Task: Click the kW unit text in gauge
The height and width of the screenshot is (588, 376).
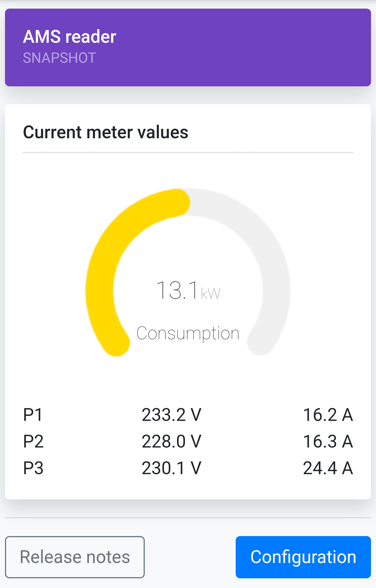Action: pyautogui.click(x=211, y=294)
